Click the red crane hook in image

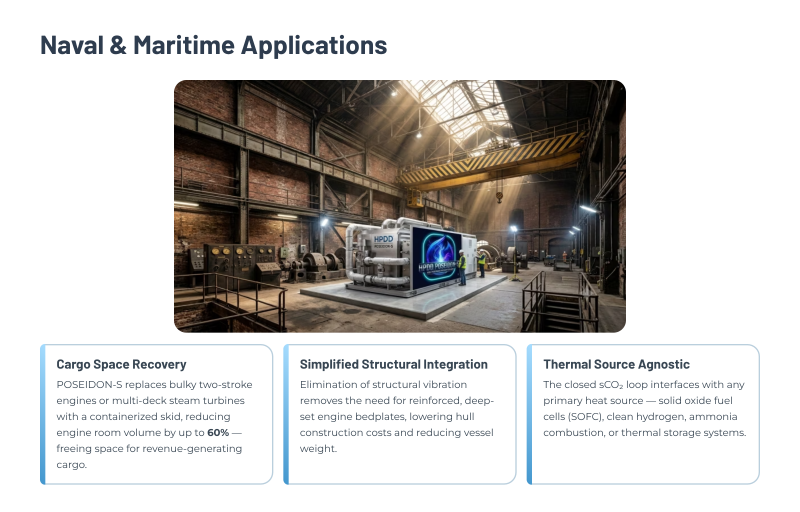[x=499, y=196]
